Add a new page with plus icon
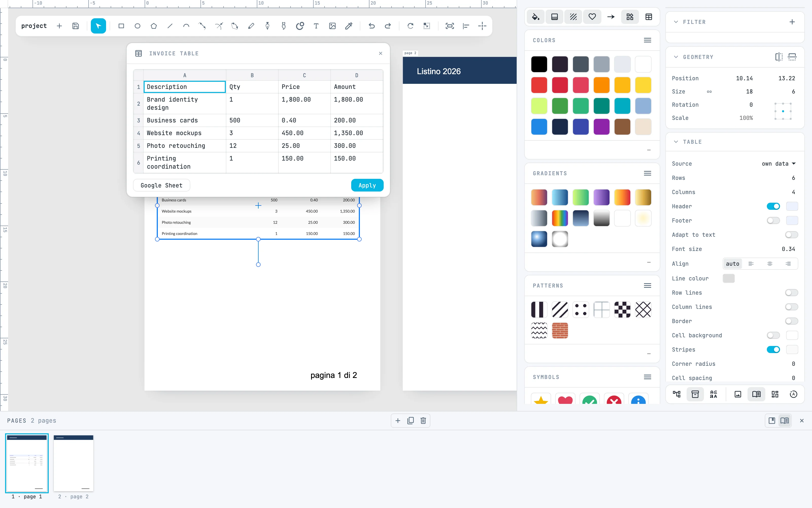The width and height of the screenshot is (812, 508). 398,420
